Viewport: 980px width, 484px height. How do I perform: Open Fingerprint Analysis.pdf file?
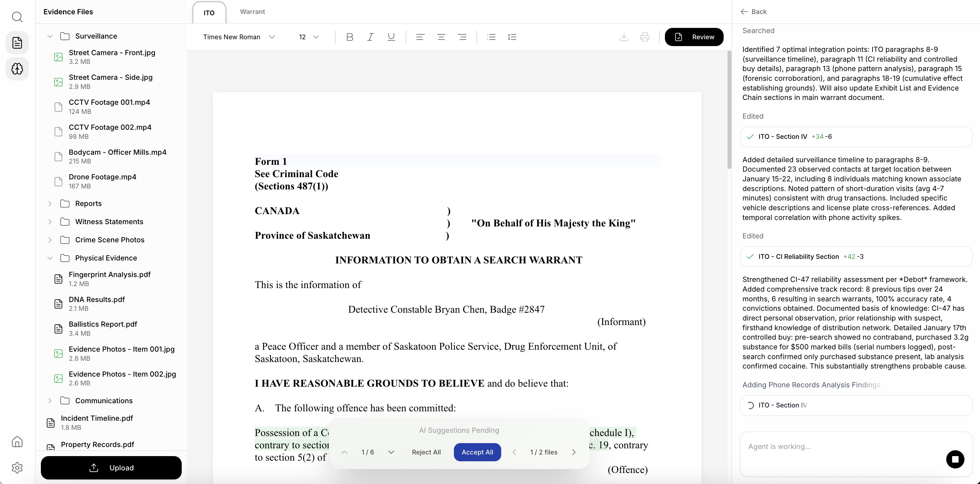coord(109,274)
